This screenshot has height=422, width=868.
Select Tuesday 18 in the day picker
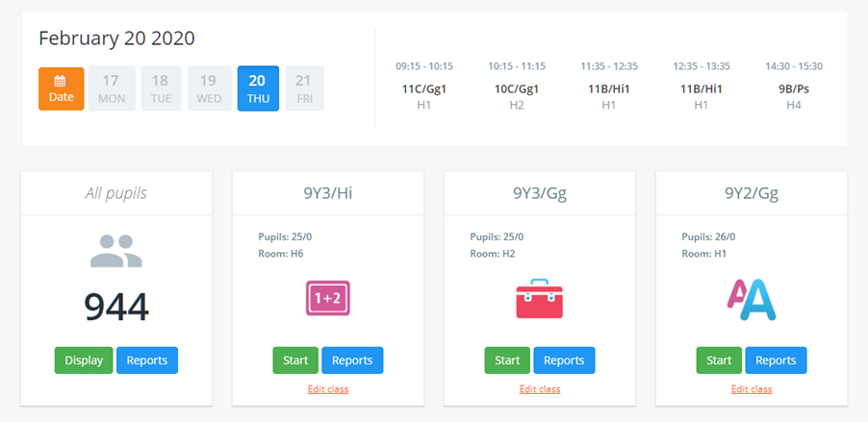pyautogui.click(x=161, y=88)
